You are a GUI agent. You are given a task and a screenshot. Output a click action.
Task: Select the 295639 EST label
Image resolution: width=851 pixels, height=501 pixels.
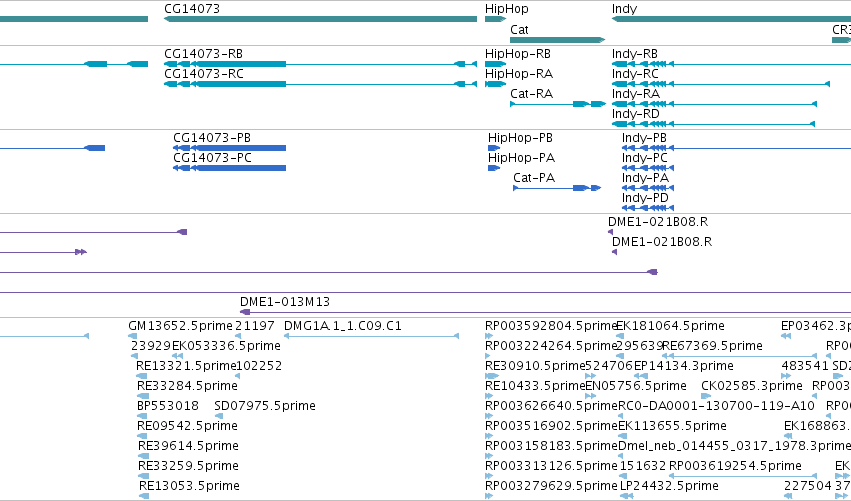(x=640, y=346)
